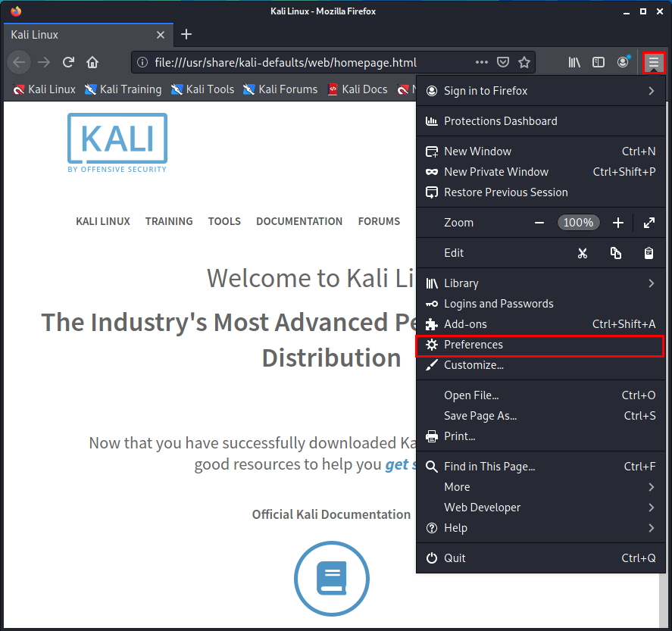Open Logins and Passwords
This screenshot has height=631, width=672.
[540, 305]
